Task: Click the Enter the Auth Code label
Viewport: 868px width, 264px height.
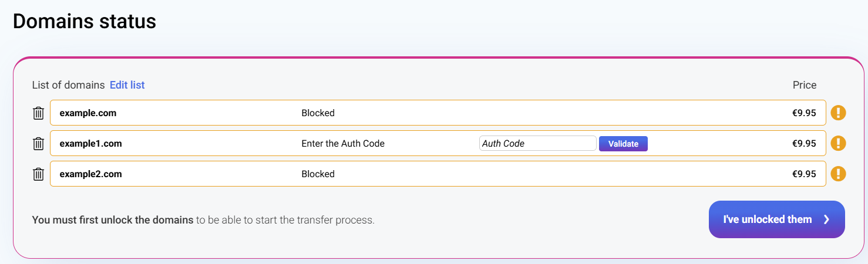Action: point(343,144)
